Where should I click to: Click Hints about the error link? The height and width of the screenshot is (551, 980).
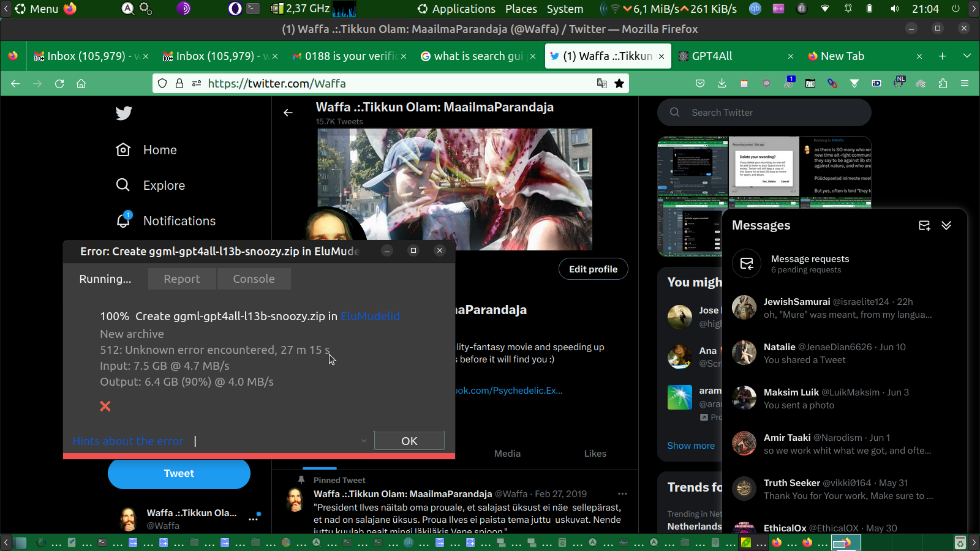click(127, 441)
